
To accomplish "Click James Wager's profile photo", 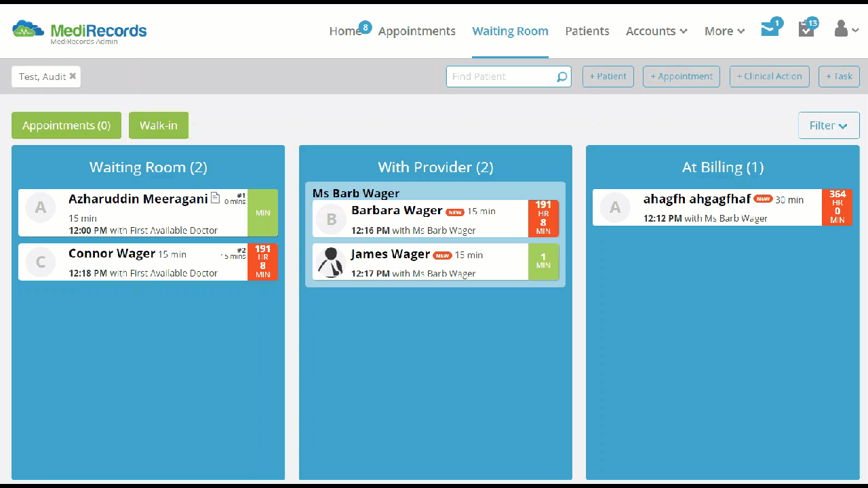I will (x=332, y=262).
